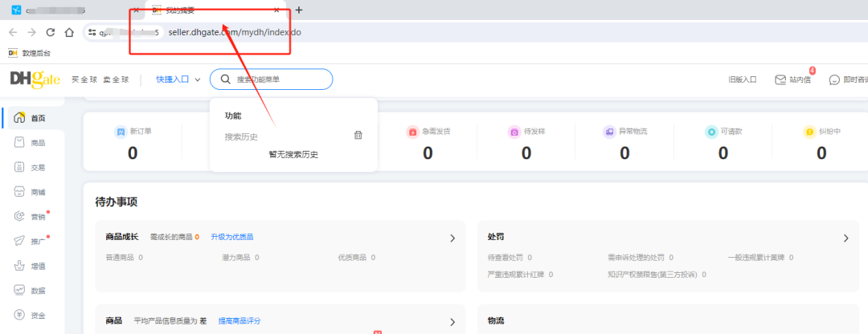
Task: Open the 推广 promotion sidebar icon
Action: click(x=20, y=241)
